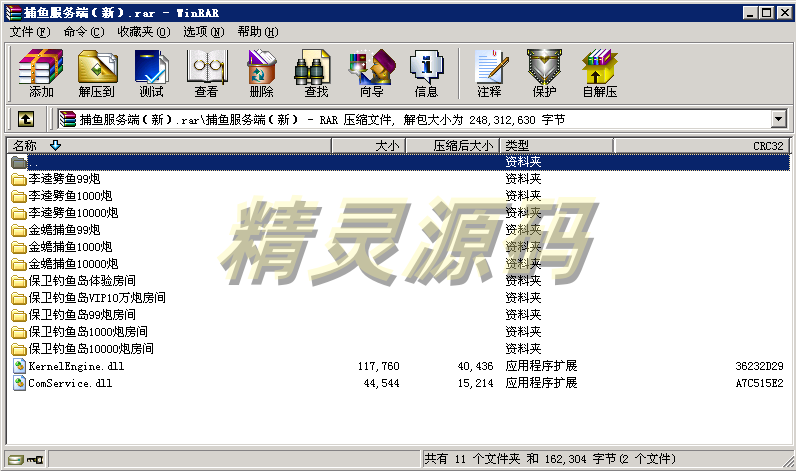Viewport: 796px width, 471px height.
Task: Select folder 李逵劈鱼10000炮
Action: tap(73, 213)
